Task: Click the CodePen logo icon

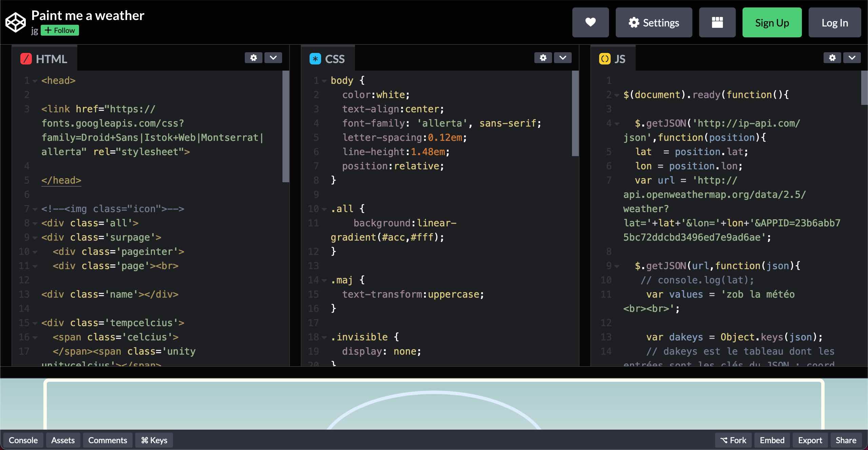Action: point(15,22)
